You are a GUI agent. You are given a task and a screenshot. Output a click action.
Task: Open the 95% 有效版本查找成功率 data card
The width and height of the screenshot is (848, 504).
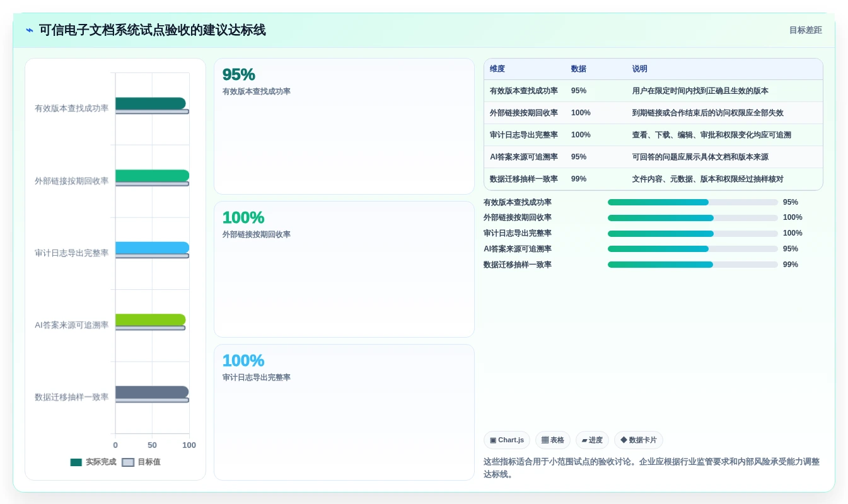[x=344, y=127]
